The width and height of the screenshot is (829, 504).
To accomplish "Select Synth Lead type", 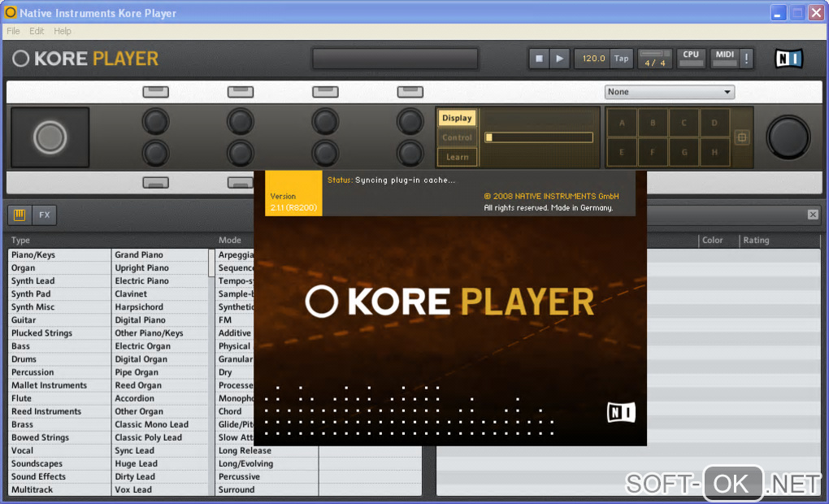I will 59,280.
